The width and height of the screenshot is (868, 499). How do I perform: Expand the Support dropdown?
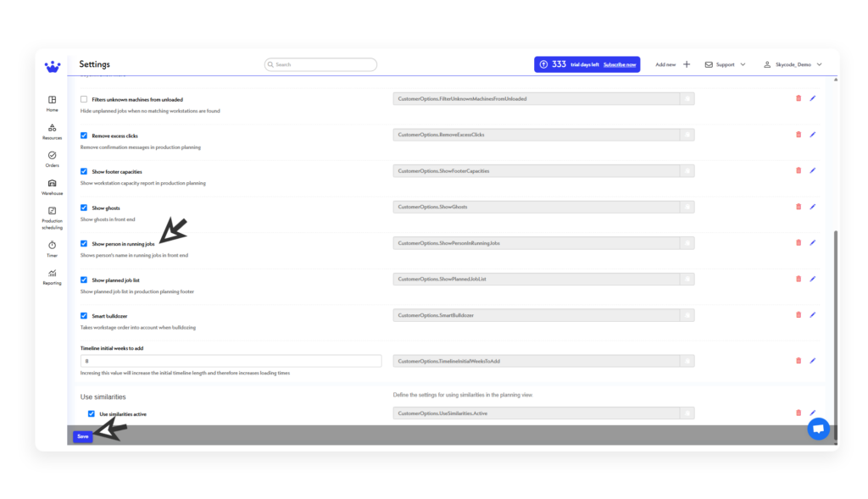(x=726, y=64)
